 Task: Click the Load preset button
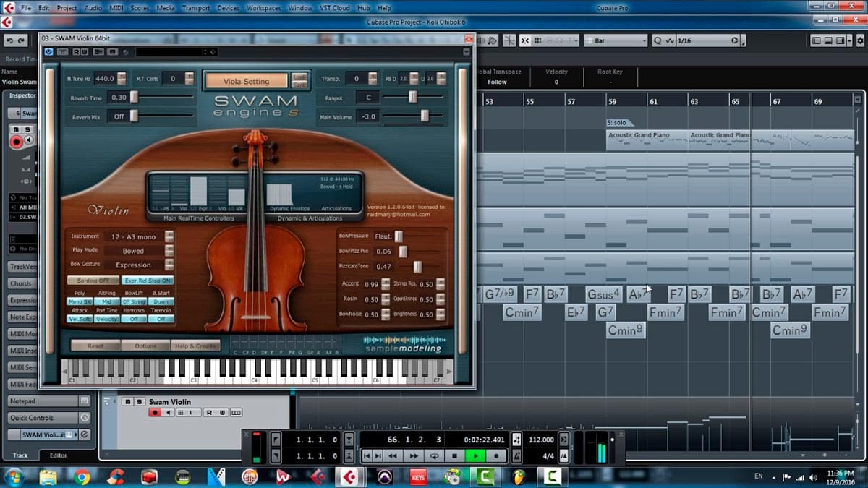[299, 77]
